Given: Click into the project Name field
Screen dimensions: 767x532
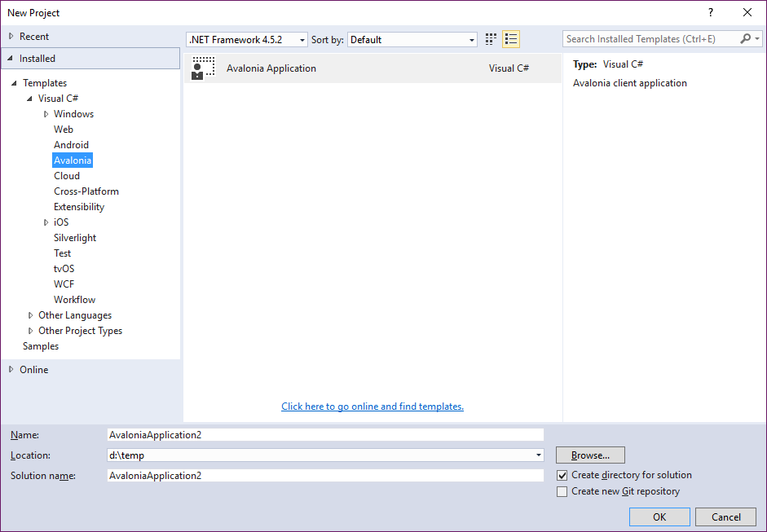Looking at the screenshot, I should (x=324, y=435).
